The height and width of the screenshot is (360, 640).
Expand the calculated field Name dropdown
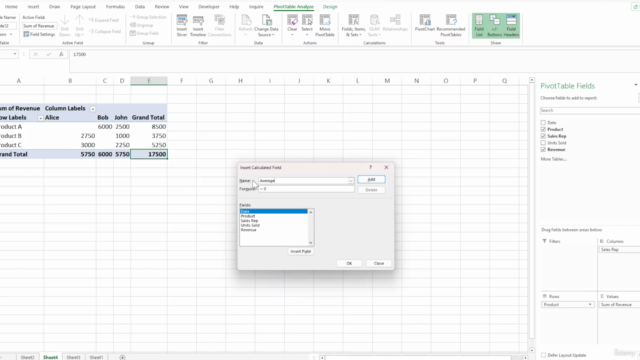coord(351,181)
